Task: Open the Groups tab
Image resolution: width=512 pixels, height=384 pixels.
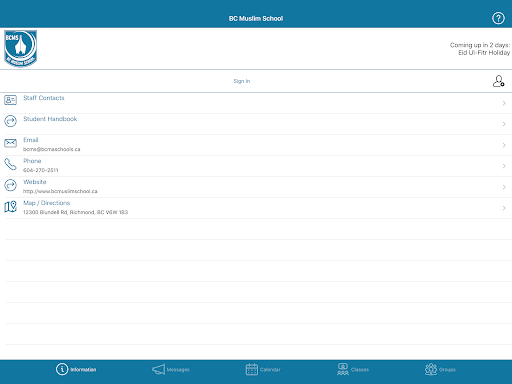Action: tap(440, 369)
